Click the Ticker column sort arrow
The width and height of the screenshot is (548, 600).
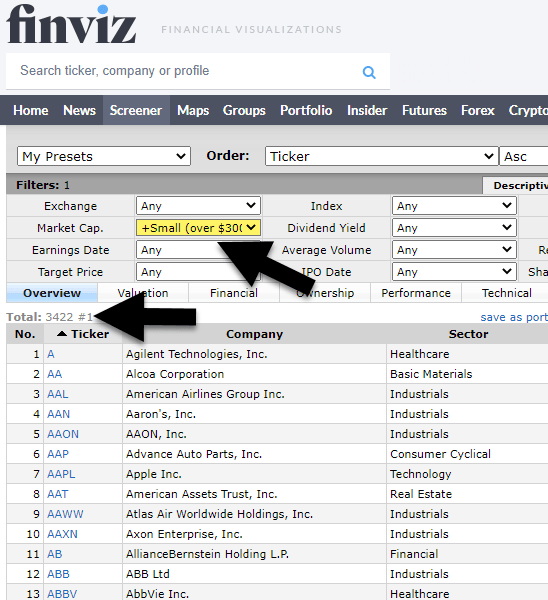[62, 334]
